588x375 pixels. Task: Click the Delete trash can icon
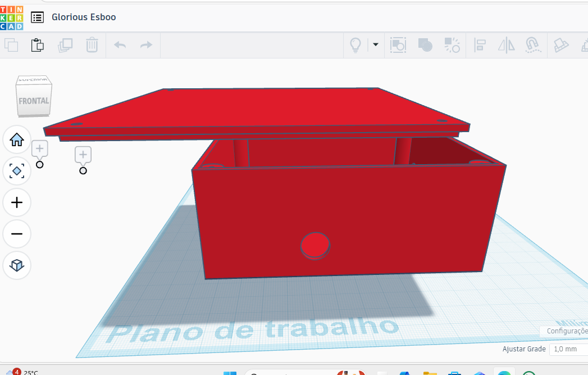(x=92, y=45)
